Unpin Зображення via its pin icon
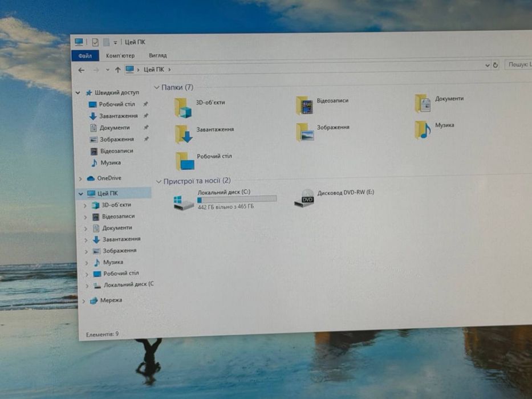 (146, 139)
